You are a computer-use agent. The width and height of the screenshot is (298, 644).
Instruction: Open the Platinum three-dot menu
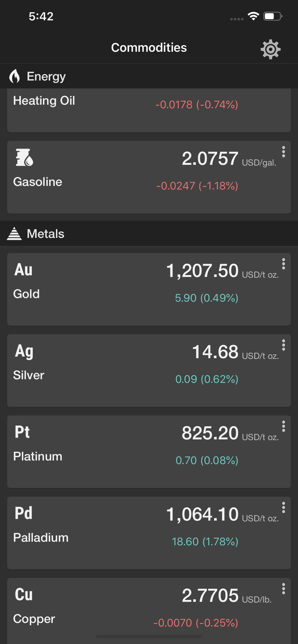(x=283, y=426)
